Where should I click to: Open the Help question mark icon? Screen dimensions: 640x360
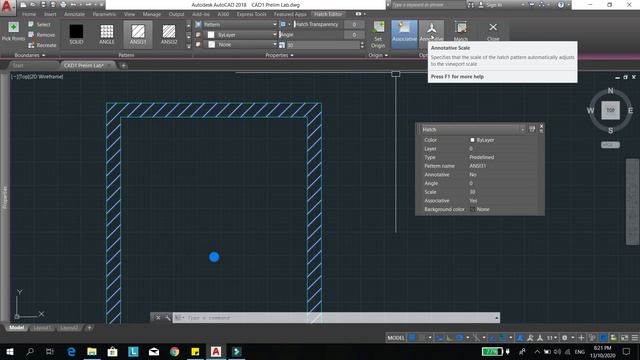click(x=561, y=5)
